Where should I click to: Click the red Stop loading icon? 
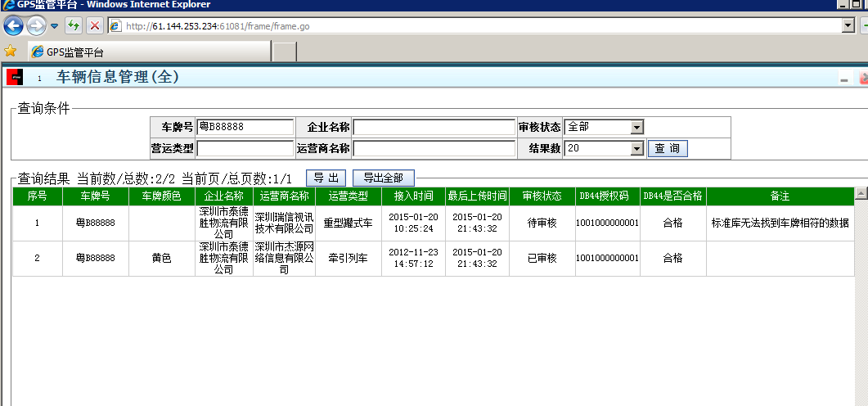coord(95,25)
